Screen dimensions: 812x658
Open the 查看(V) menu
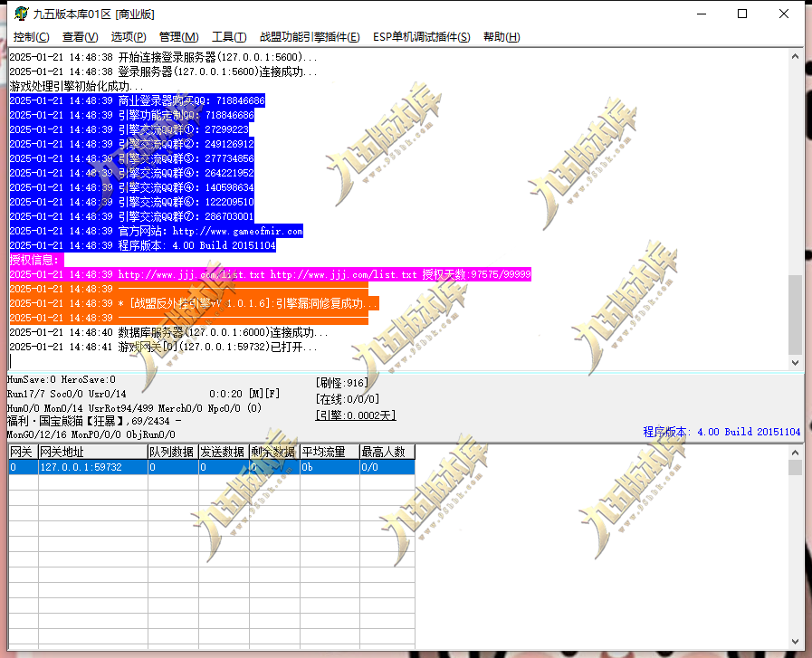[80, 37]
